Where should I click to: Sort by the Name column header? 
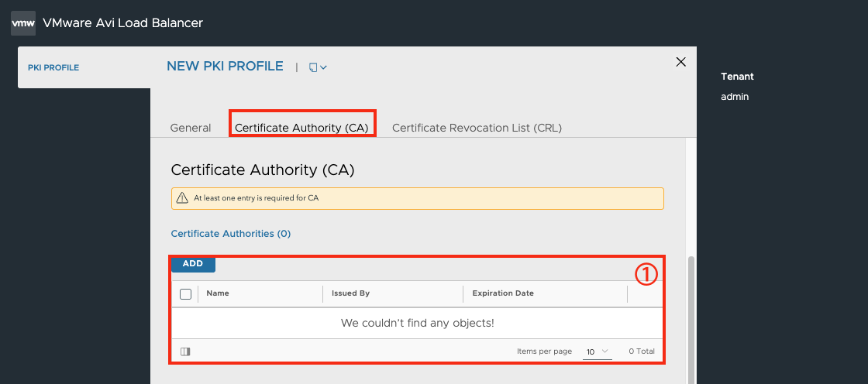pos(218,293)
